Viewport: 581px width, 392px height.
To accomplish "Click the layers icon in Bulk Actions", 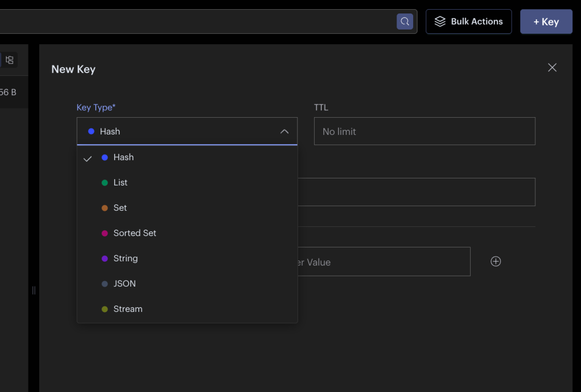I will click(440, 22).
